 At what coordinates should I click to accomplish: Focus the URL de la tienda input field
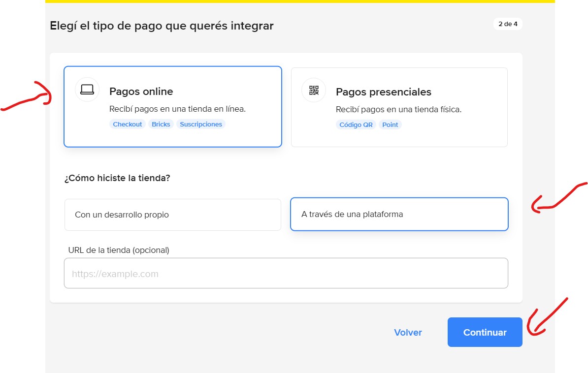pos(286,274)
